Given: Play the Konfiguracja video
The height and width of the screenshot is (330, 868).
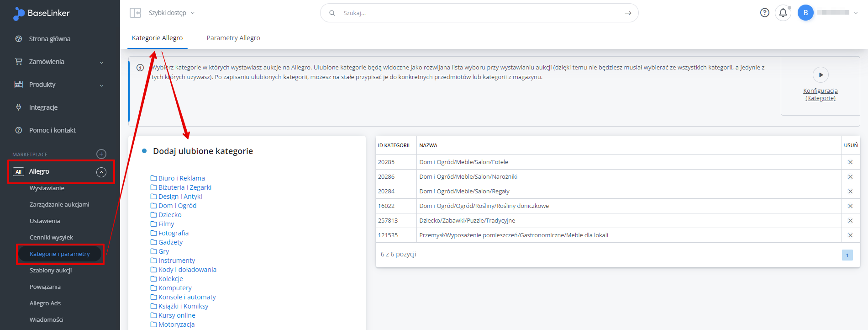Looking at the screenshot, I should click(x=821, y=75).
